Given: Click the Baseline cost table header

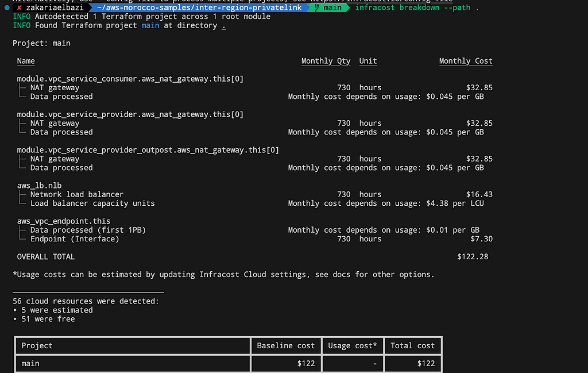Looking at the screenshot, I should 286,345.
